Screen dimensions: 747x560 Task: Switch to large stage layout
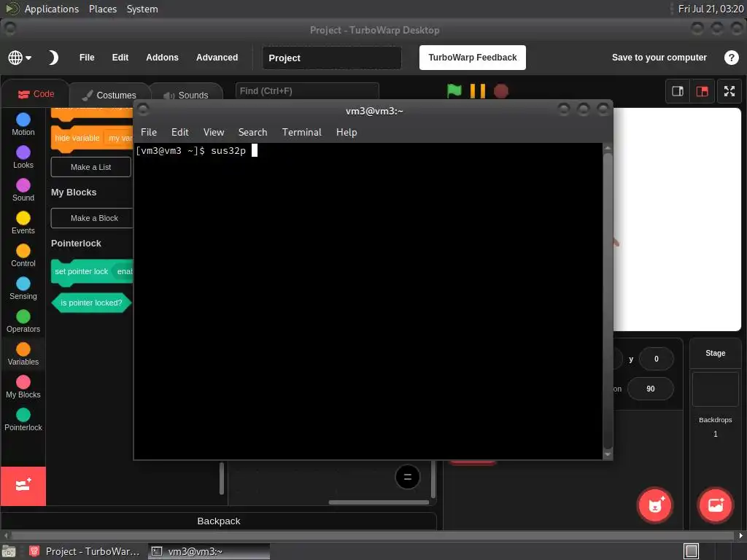coord(702,91)
